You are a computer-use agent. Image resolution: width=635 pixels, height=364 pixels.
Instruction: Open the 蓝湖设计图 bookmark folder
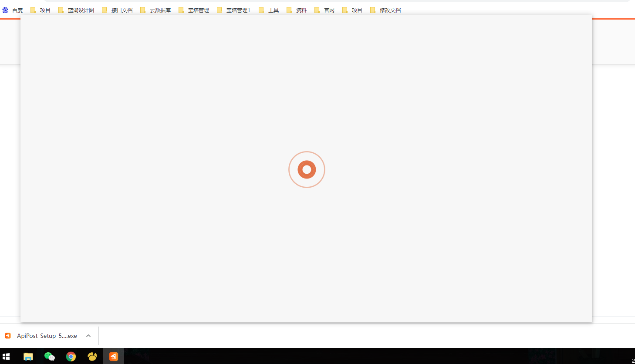tap(76, 10)
